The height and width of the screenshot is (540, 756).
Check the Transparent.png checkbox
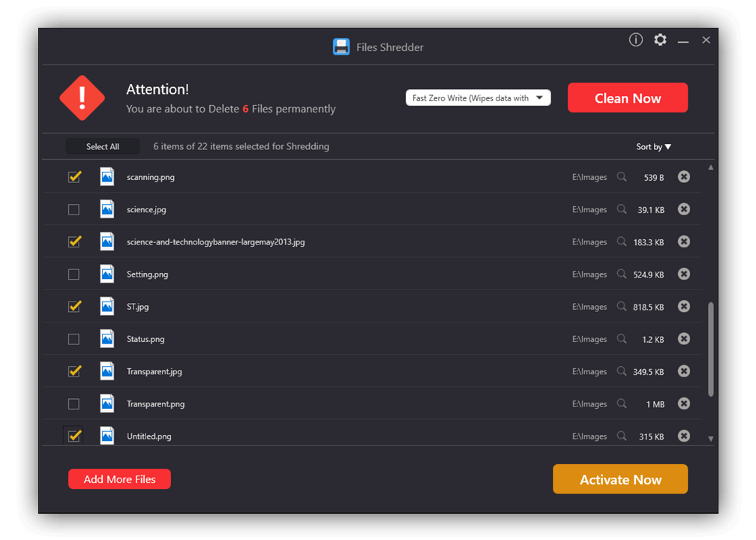73,403
